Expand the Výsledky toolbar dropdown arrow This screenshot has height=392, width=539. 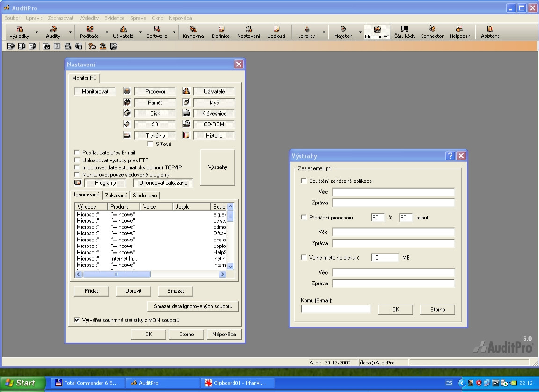point(36,33)
